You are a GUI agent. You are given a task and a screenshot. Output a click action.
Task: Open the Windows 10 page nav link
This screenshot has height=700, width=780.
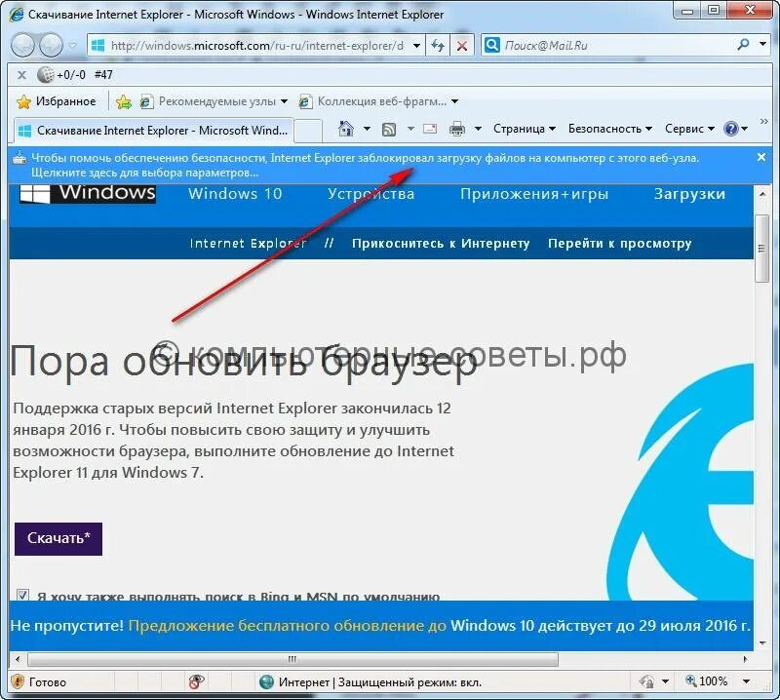235,194
